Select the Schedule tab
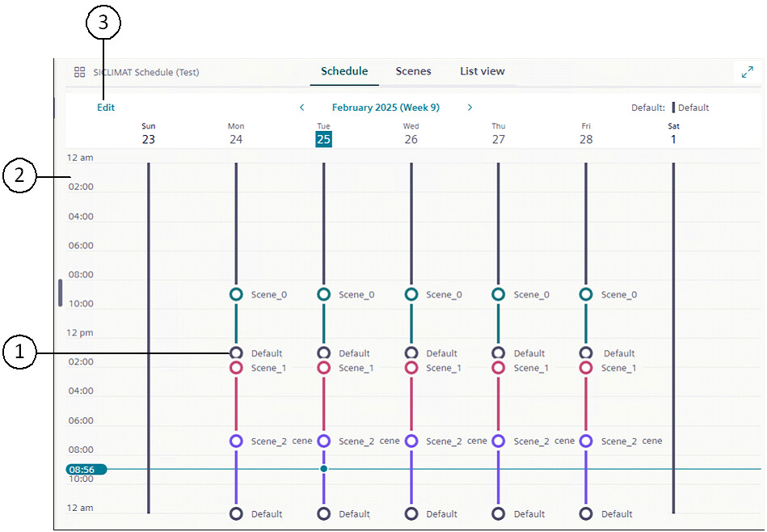Viewport: 767px width, 532px height. 344,71
